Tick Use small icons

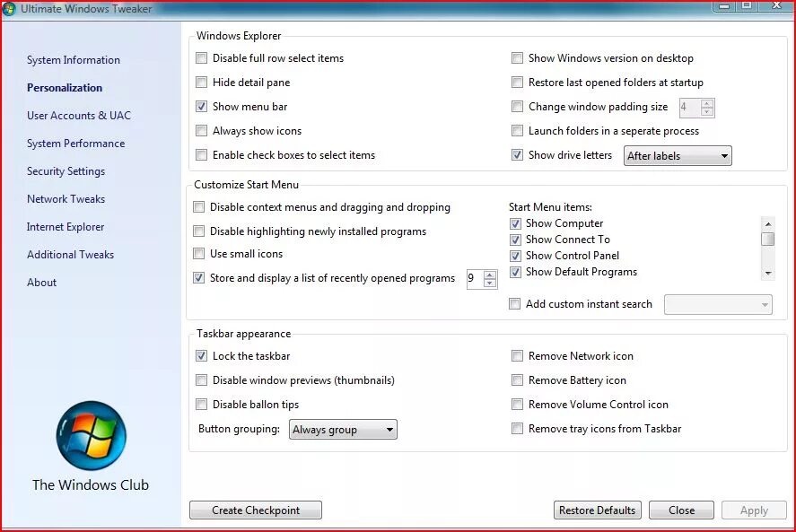[x=199, y=253]
